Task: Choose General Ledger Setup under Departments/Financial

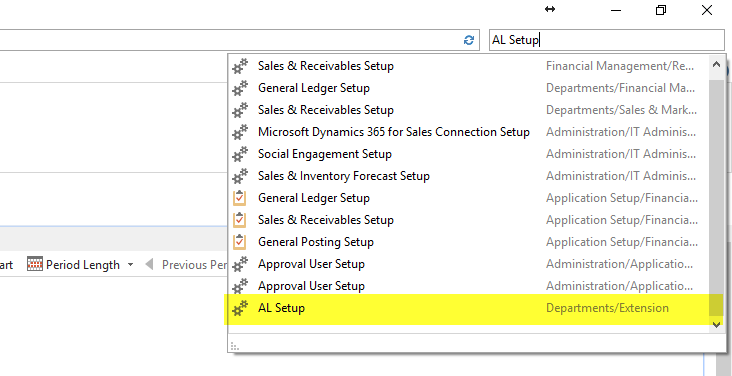Action: point(469,88)
